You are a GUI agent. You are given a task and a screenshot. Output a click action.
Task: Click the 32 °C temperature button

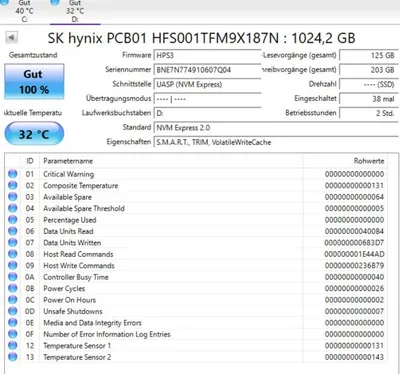click(x=34, y=134)
